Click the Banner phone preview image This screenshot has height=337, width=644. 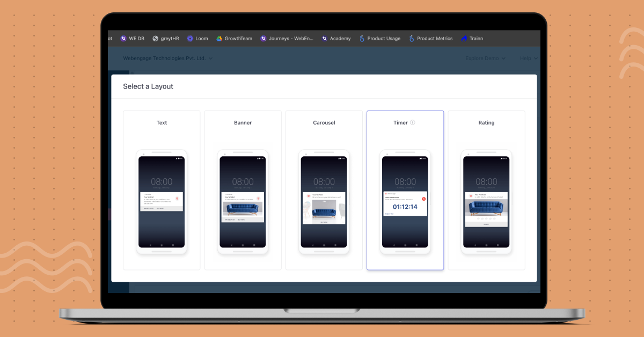[x=243, y=202]
